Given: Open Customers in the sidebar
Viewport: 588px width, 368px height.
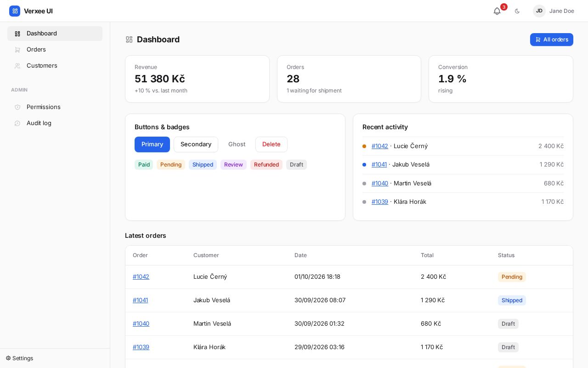Looking at the screenshot, I should click(x=55, y=66).
